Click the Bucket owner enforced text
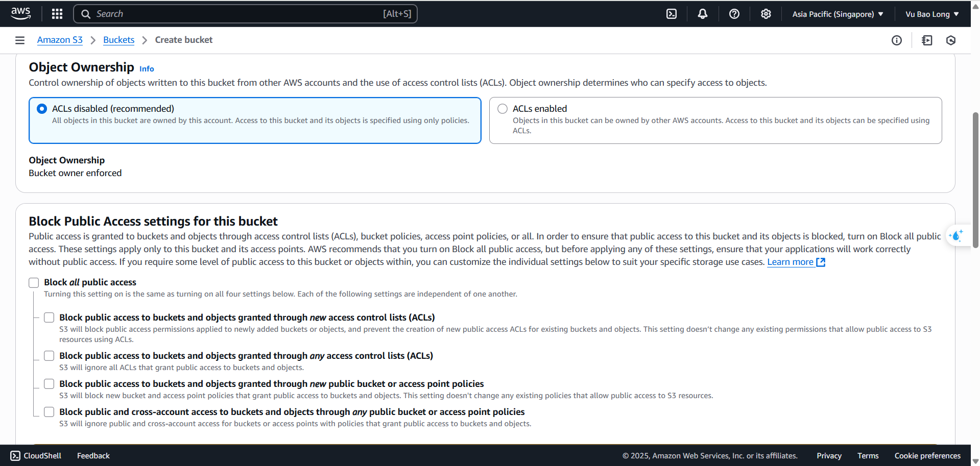The image size is (980, 466). pyautogui.click(x=75, y=173)
